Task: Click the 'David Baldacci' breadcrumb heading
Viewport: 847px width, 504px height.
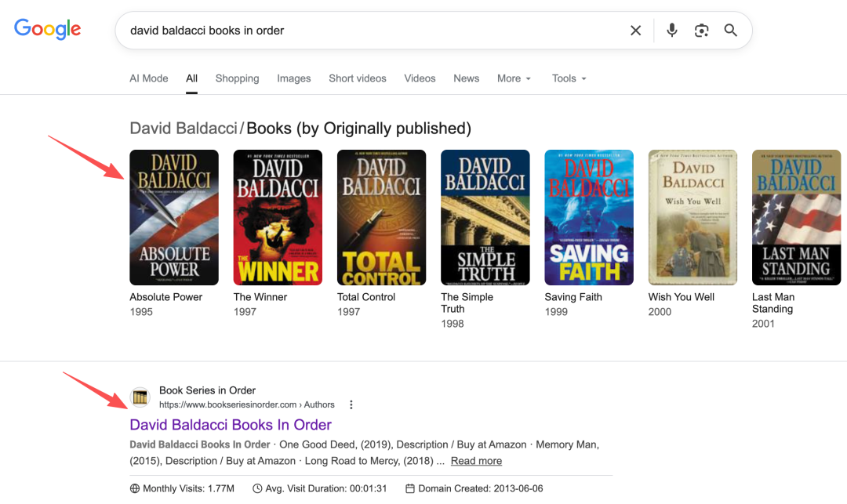Action: point(183,129)
